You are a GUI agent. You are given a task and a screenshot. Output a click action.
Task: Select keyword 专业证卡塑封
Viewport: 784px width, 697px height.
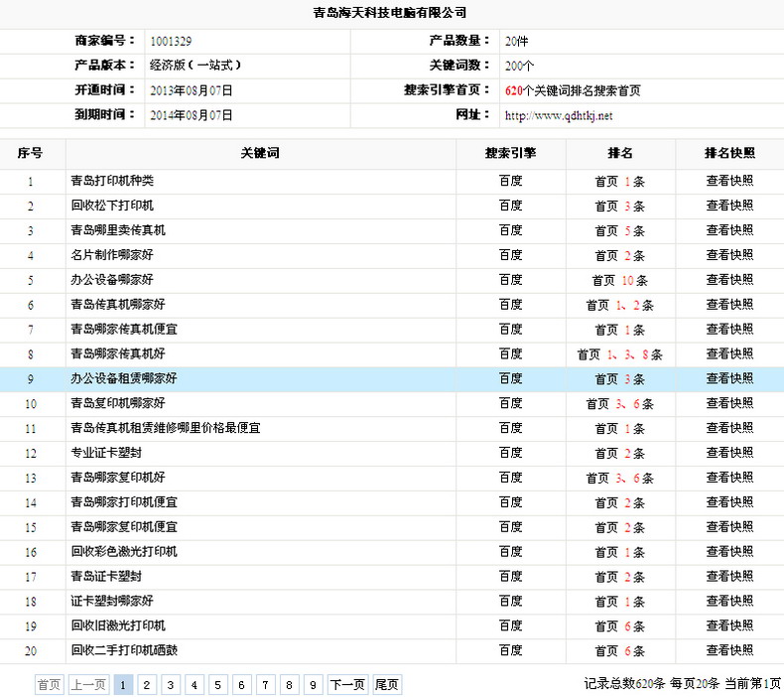tap(106, 453)
